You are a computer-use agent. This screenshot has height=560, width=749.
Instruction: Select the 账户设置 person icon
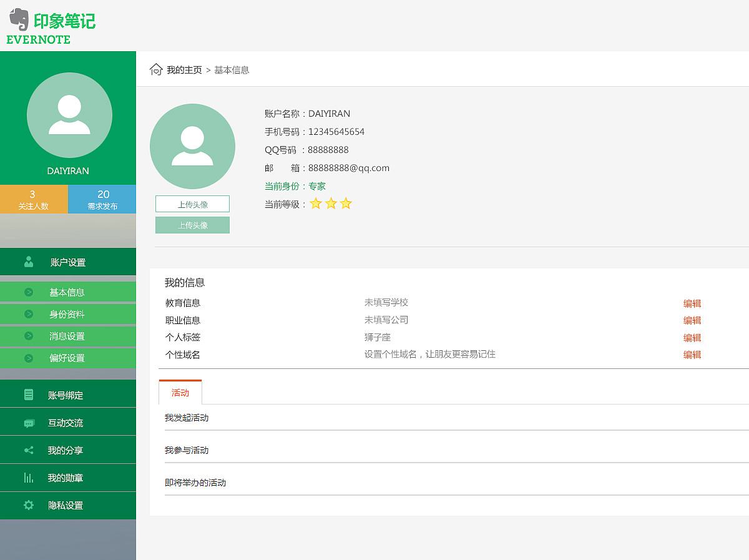click(27, 262)
